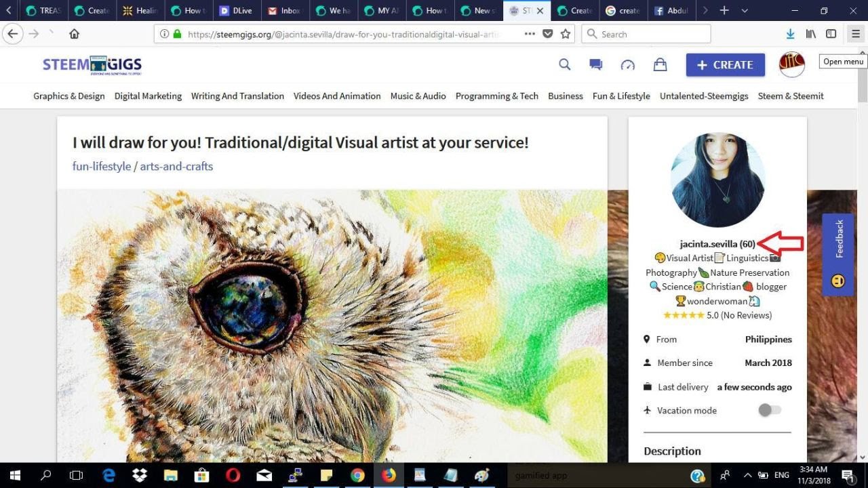The image size is (868, 488).
Task: Go to Firefox home page icon
Action: (74, 34)
